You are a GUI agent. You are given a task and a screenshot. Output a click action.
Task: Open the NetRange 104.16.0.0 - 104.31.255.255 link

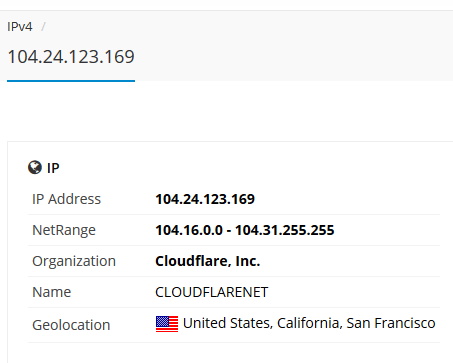(x=245, y=230)
